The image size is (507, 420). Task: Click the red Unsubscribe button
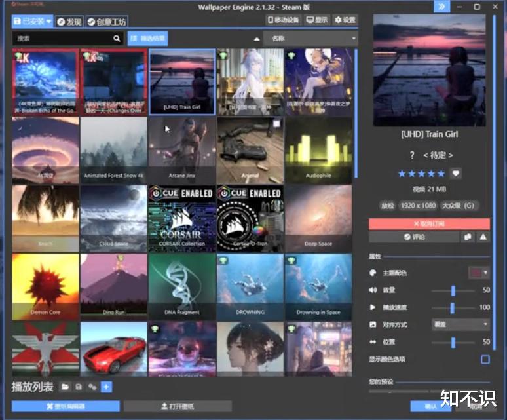click(x=429, y=223)
